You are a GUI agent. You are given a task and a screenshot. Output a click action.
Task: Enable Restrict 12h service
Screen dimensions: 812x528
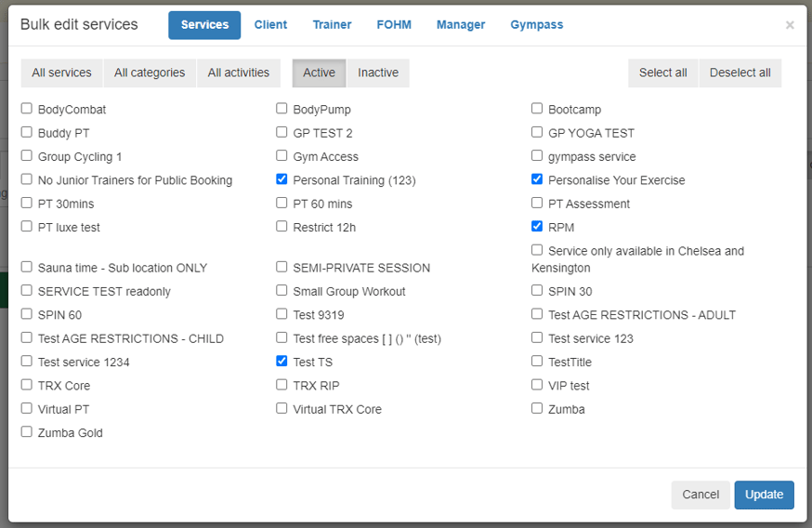(282, 227)
